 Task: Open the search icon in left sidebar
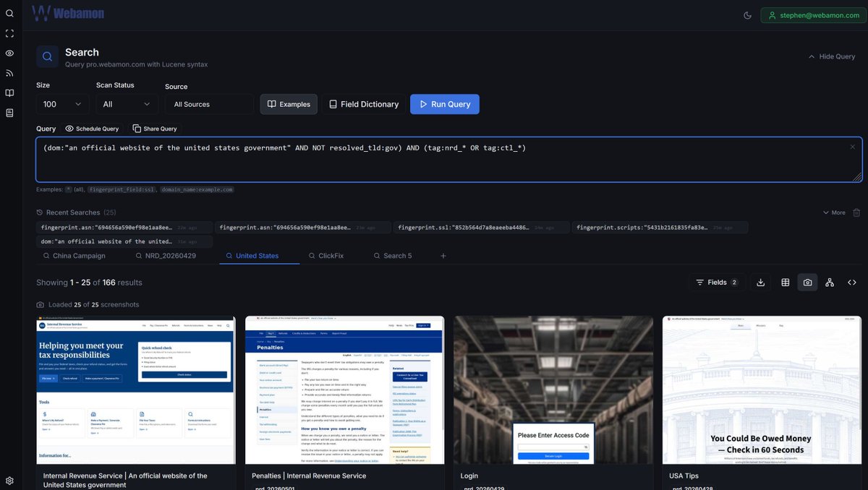[9, 13]
